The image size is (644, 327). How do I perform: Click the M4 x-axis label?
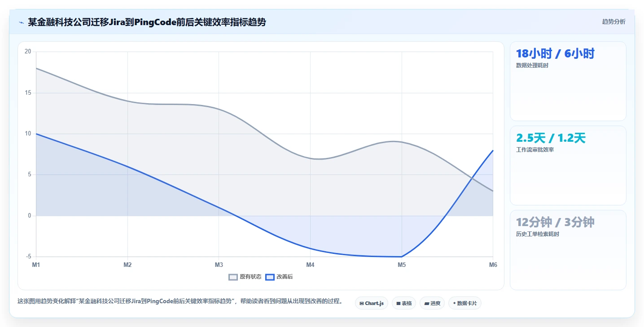pos(310,265)
